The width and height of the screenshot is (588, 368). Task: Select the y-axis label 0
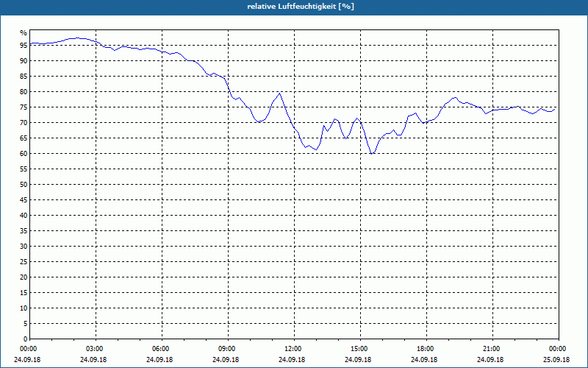click(x=25, y=339)
